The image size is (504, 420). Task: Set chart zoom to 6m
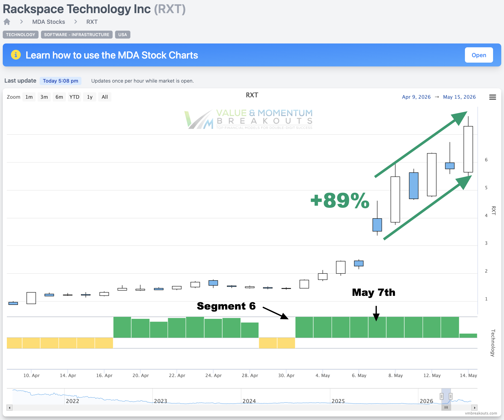click(59, 97)
